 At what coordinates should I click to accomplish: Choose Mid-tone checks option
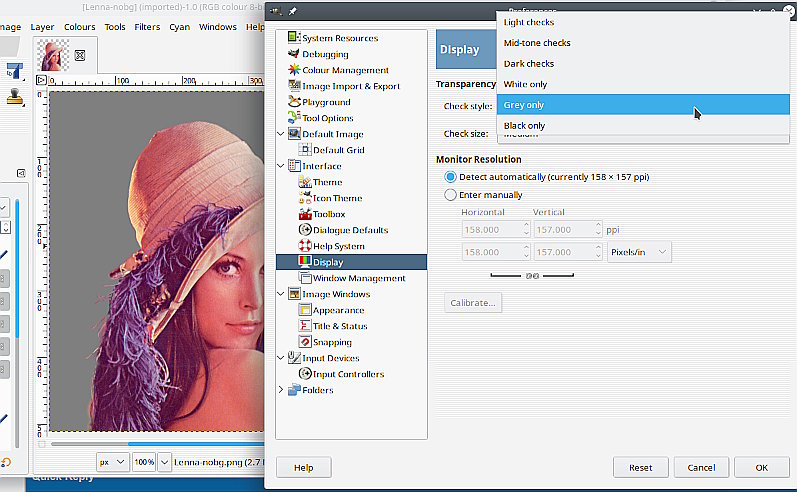tap(643, 43)
